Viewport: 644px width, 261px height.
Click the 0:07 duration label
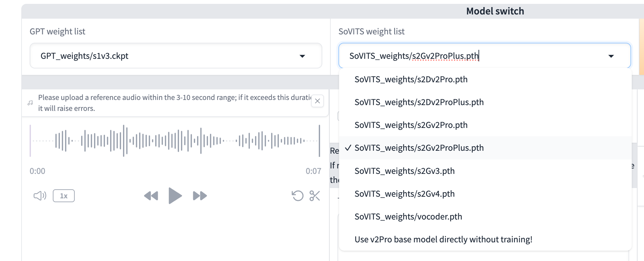coord(313,171)
